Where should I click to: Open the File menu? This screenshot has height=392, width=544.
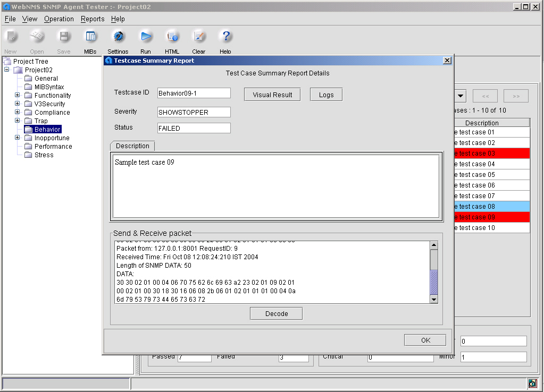[10, 19]
